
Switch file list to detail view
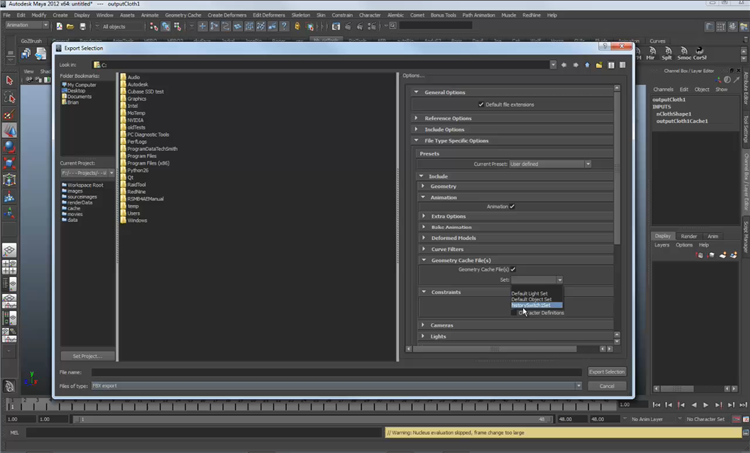(x=622, y=65)
